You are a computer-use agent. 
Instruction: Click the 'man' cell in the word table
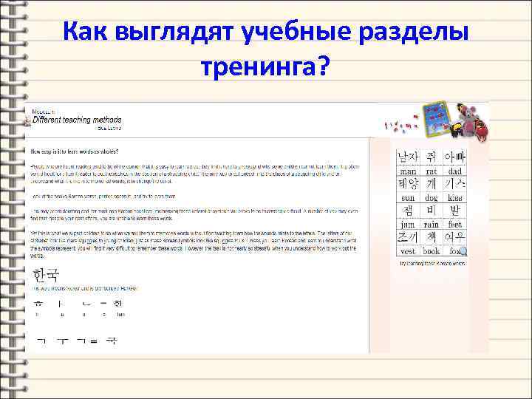(408, 171)
